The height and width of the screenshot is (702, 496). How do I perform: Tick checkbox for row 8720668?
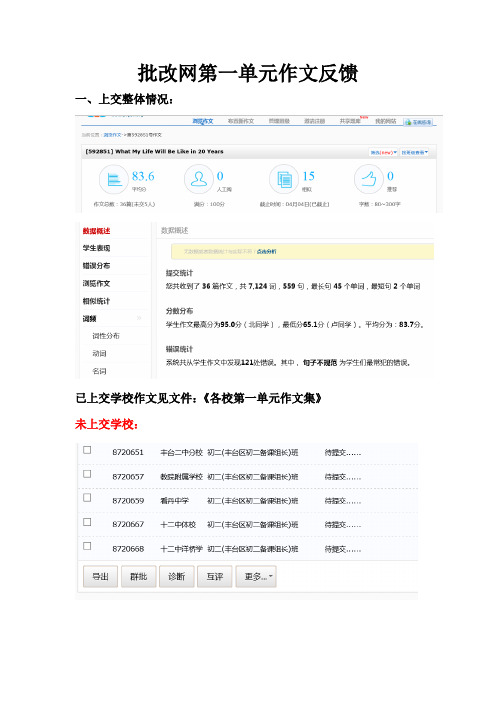click(x=87, y=546)
